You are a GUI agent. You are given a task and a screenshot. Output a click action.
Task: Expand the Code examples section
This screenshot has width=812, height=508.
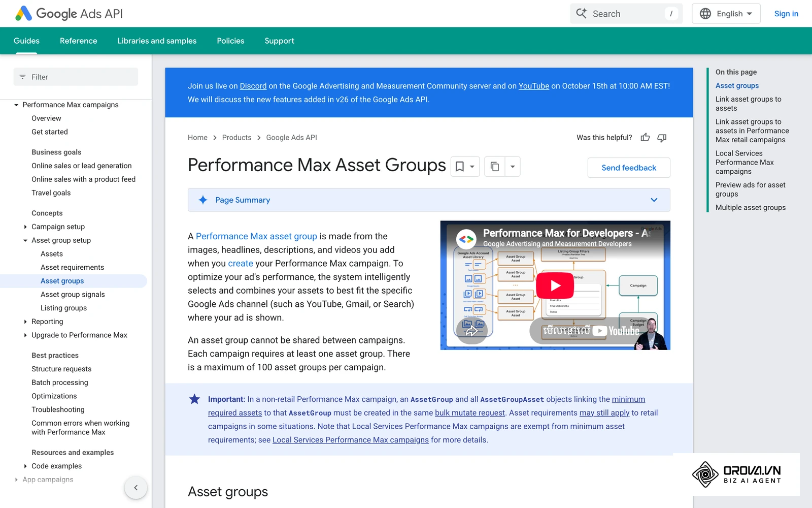click(x=25, y=466)
